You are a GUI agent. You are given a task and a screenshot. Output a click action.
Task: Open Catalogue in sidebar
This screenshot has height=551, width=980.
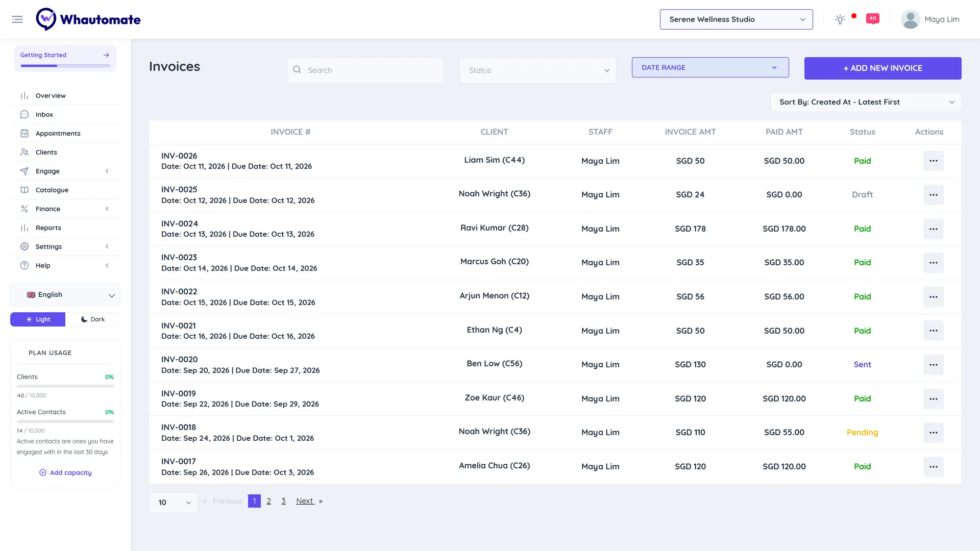point(65,190)
